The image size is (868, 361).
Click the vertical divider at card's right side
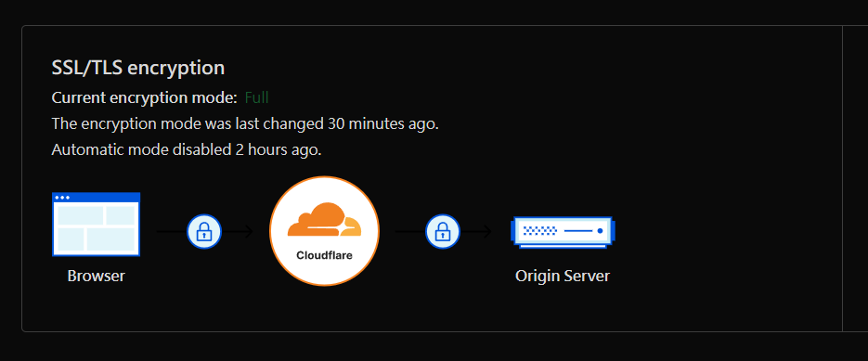[842, 178]
